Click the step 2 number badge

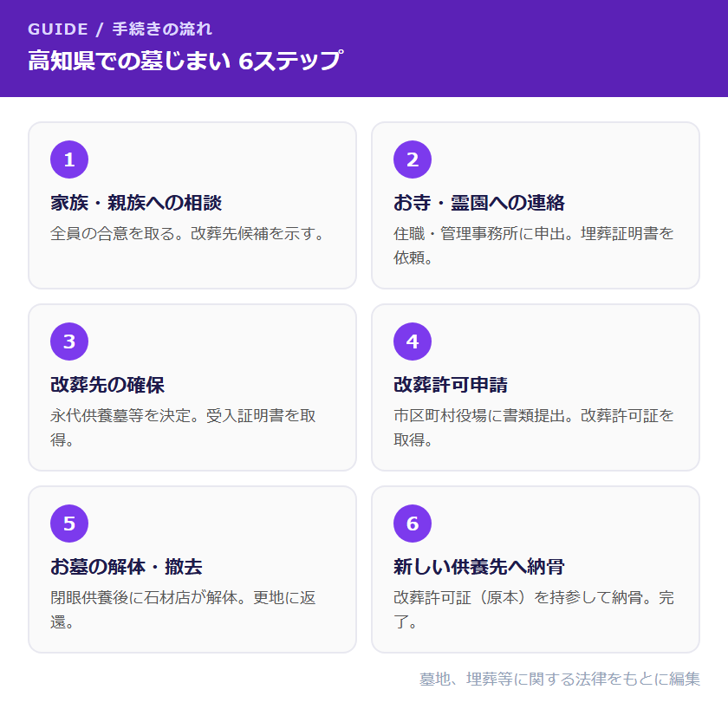[x=413, y=159]
